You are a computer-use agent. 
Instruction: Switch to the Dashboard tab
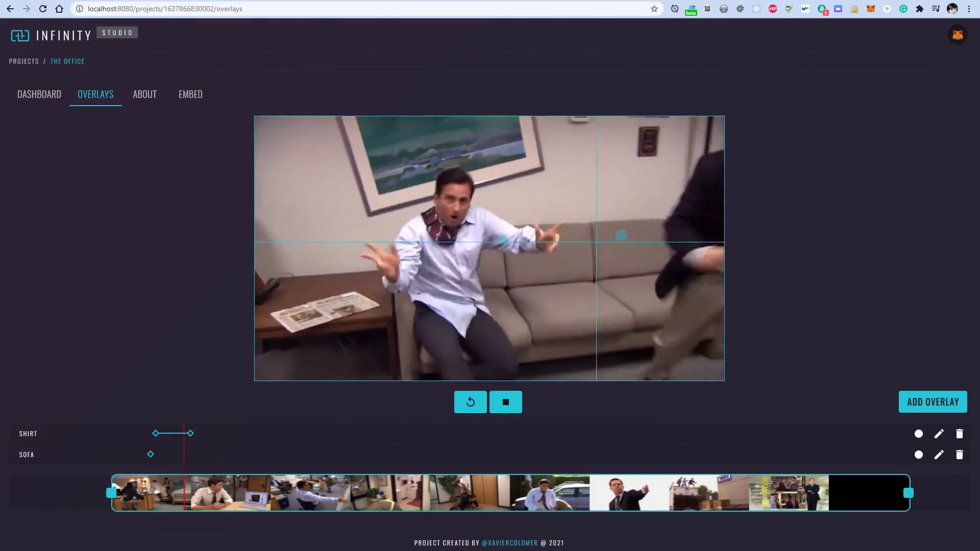pyautogui.click(x=39, y=94)
